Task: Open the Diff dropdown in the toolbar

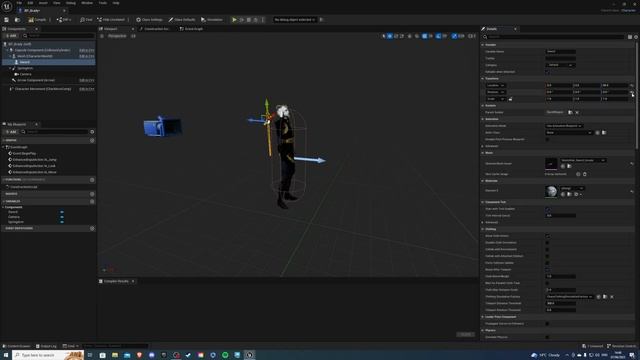Action: (x=64, y=20)
